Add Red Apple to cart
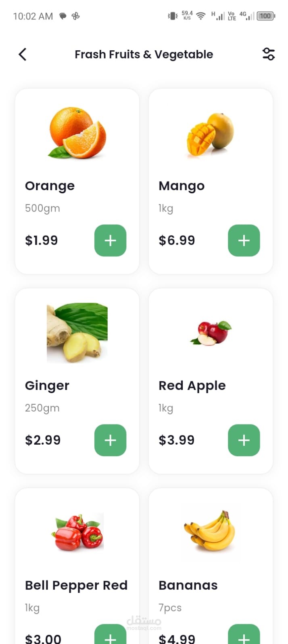 [x=244, y=440]
